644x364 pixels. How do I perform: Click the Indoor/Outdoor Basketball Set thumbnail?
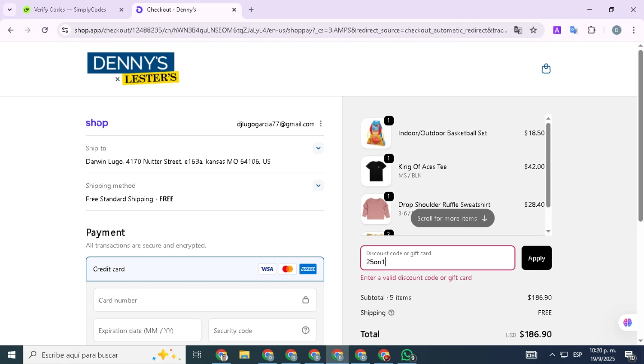coord(376,133)
